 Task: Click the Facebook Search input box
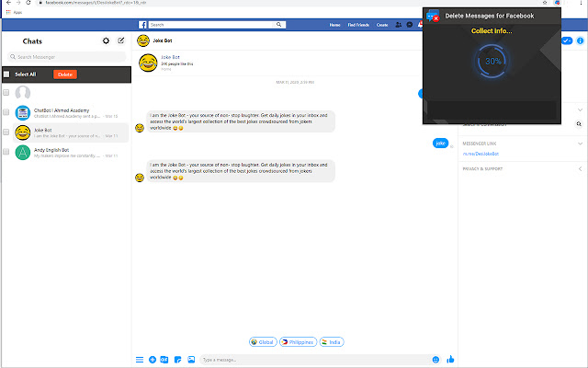[x=212, y=25]
